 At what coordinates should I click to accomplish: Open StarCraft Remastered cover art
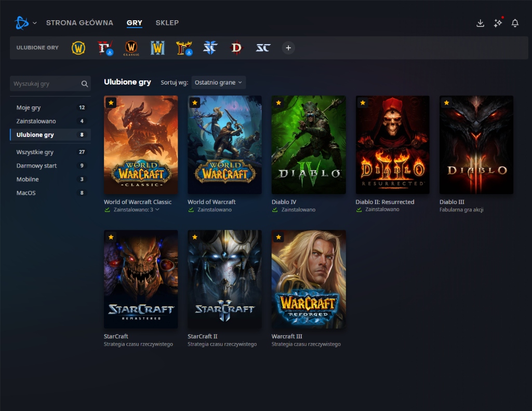tap(141, 279)
